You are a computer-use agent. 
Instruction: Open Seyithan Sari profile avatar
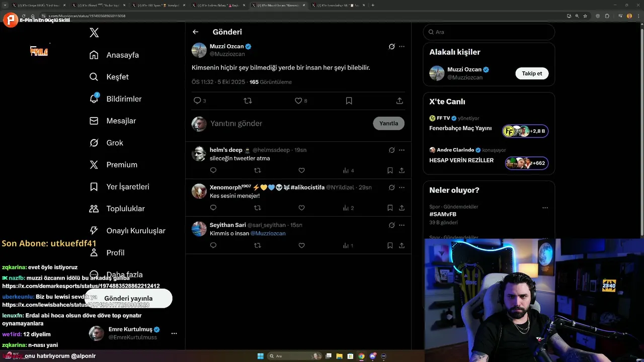click(199, 229)
